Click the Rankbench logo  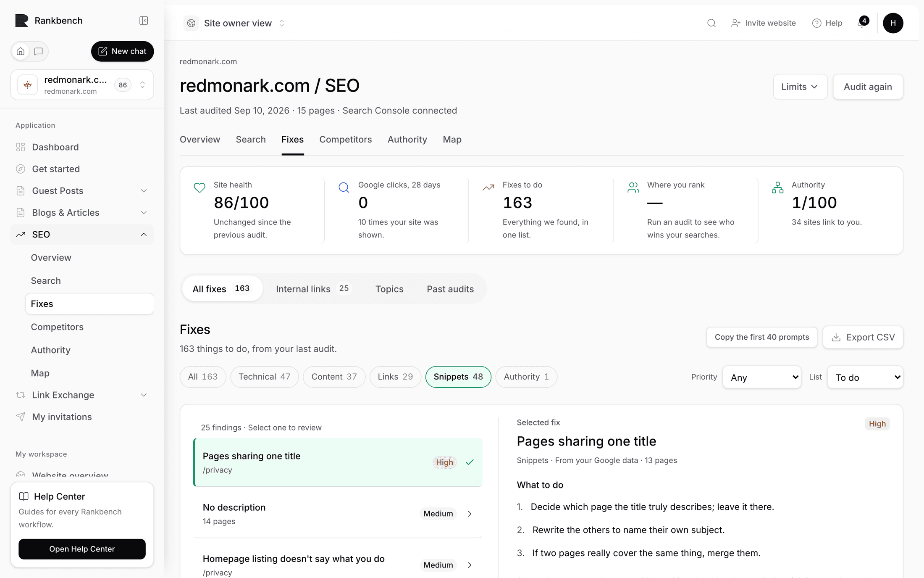click(22, 21)
